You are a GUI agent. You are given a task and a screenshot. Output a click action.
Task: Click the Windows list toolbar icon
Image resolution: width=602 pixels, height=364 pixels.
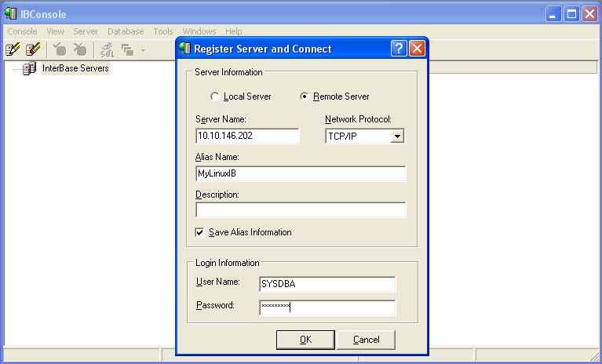point(127,50)
